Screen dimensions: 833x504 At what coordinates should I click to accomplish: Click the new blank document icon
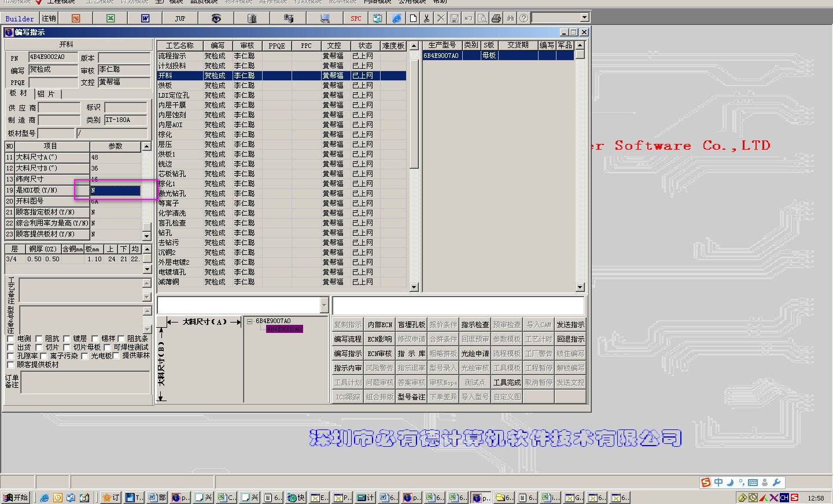[x=413, y=18]
